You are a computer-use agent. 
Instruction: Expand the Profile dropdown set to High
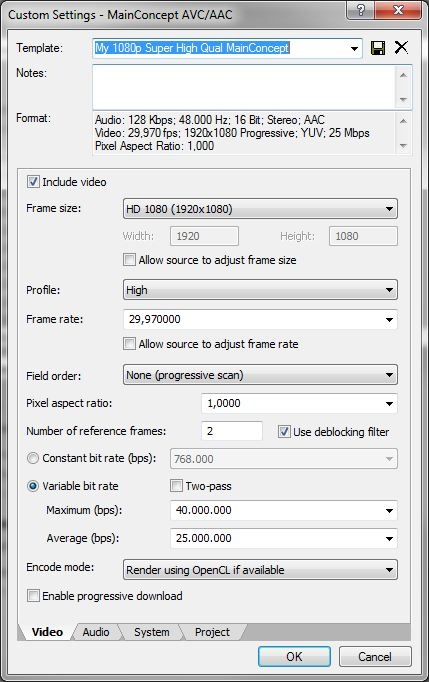coord(260,290)
